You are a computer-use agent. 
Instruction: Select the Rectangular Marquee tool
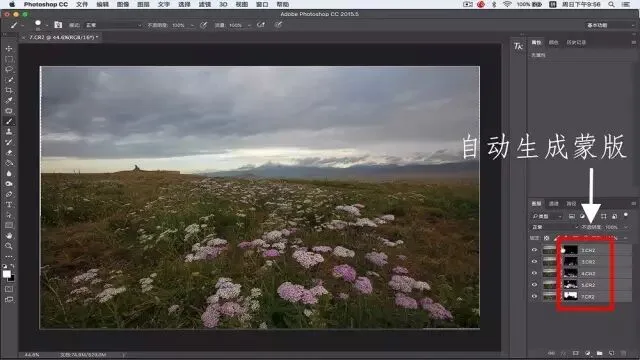tap(9, 59)
